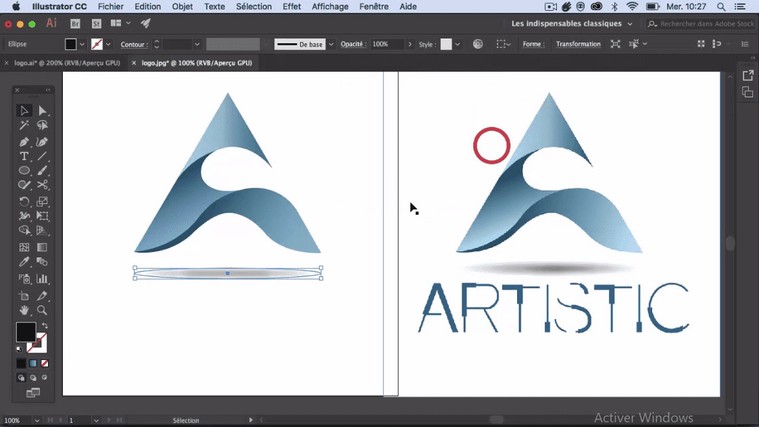This screenshot has width=759, height=427.
Task: Open the Fichier menu
Action: 110,6
